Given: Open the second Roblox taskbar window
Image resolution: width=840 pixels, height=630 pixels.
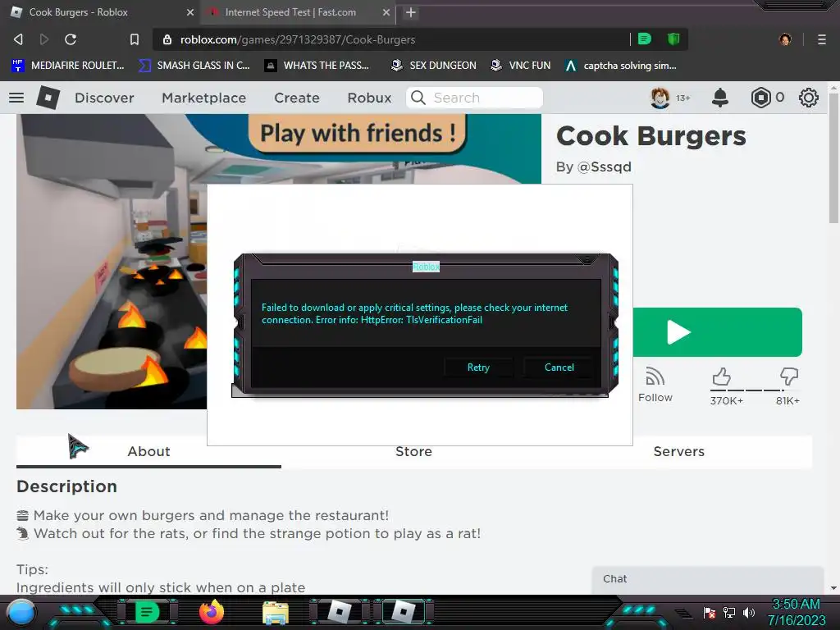Looking at the screenshot, I should [404, 612].
